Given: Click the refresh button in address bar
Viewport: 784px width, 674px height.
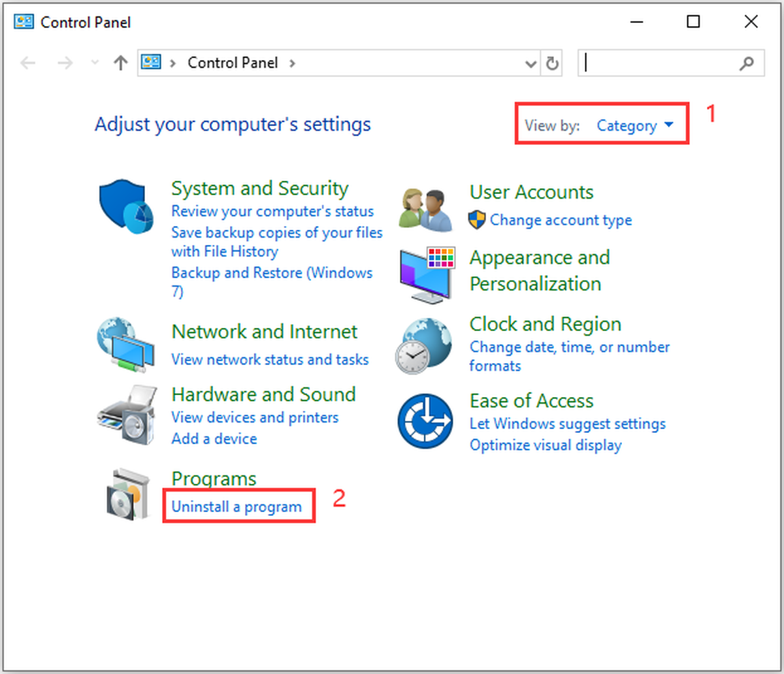Looking at the screenshot, I should 552,63.
